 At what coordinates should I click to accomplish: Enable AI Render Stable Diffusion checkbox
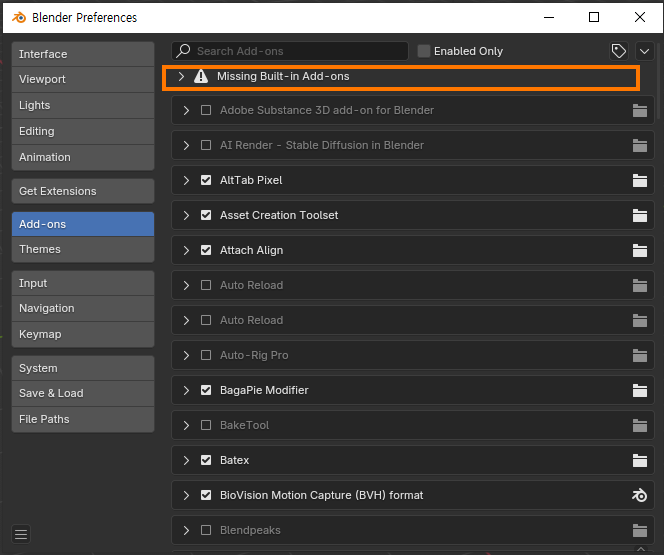206,146
